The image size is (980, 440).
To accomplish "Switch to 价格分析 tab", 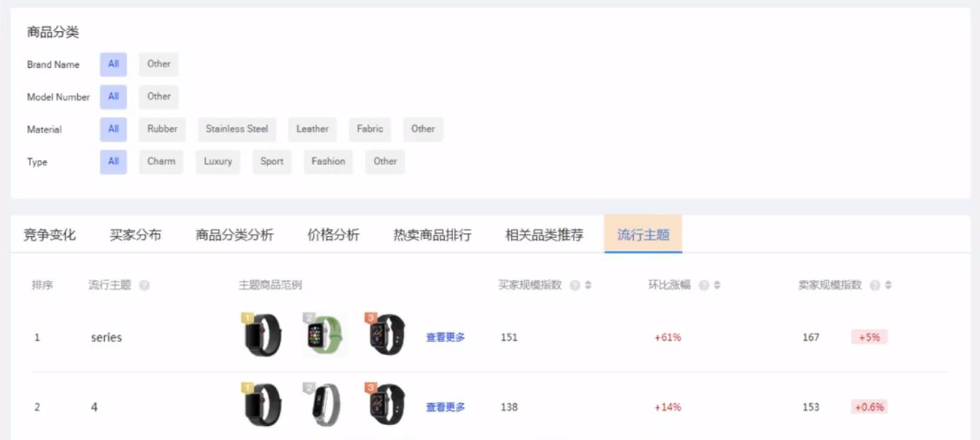I will pos(333,235).
